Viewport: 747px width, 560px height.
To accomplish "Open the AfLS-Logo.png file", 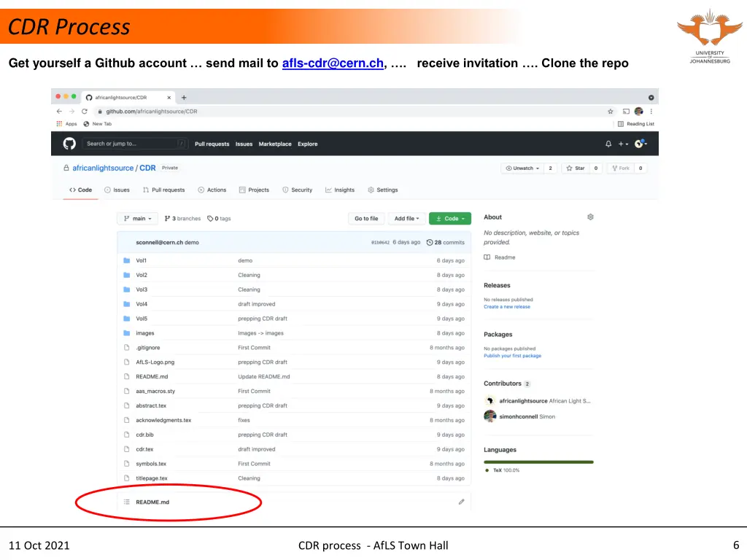I will pos(155,362).
